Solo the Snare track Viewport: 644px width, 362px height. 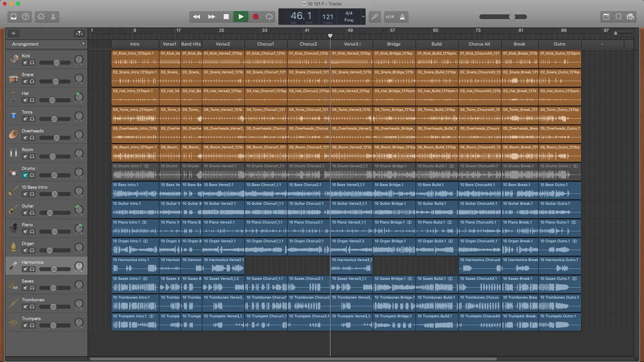click(x=32, y=82)
